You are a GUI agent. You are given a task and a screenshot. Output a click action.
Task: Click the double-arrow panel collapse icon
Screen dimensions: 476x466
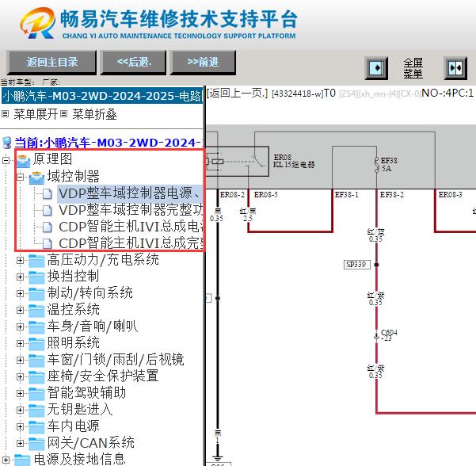455,67
